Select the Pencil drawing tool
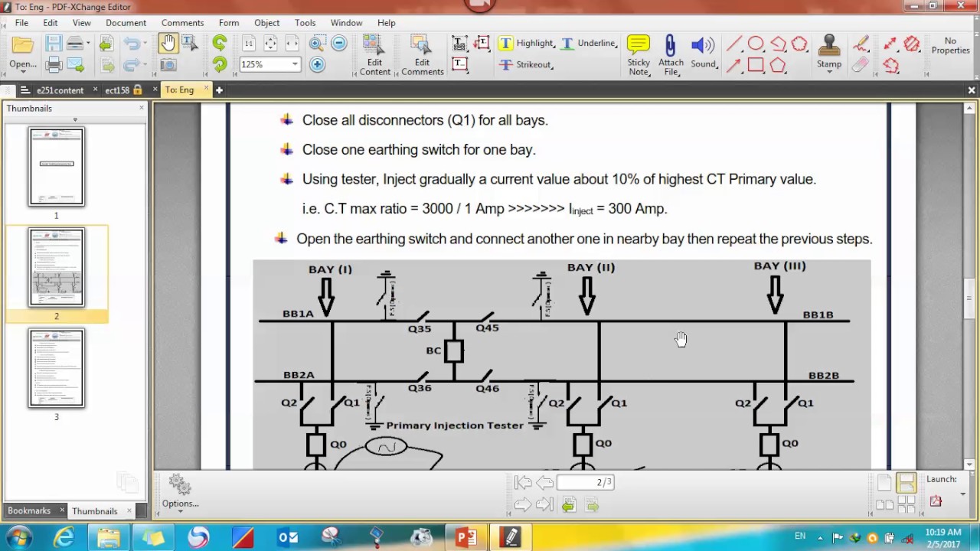The height and width of the screenshot is (551, 980). [861, 44]
